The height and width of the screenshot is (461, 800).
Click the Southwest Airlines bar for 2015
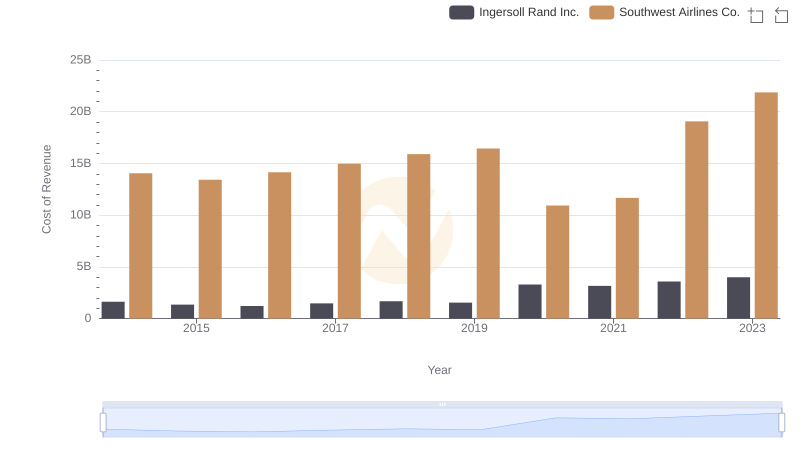click(x=210, y=249)
